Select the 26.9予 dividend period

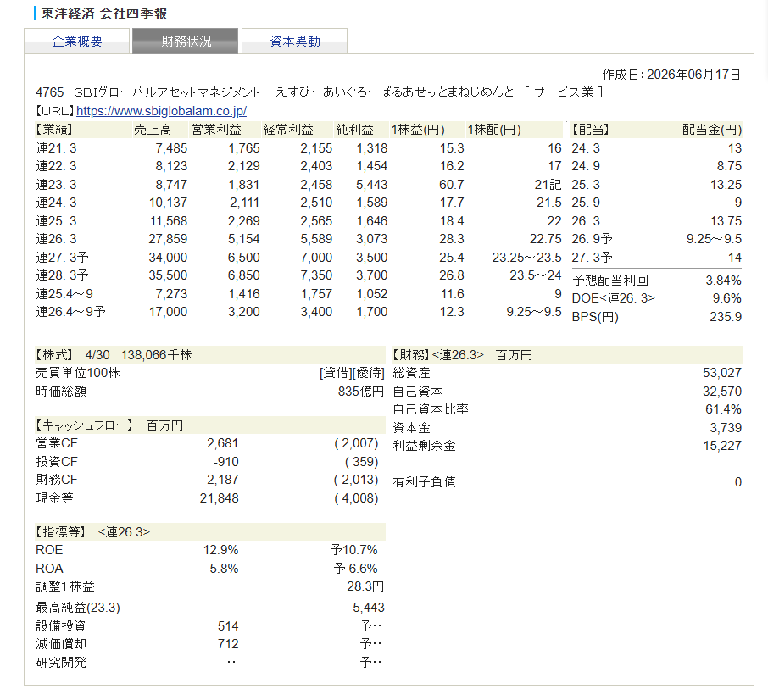point(593,239)
